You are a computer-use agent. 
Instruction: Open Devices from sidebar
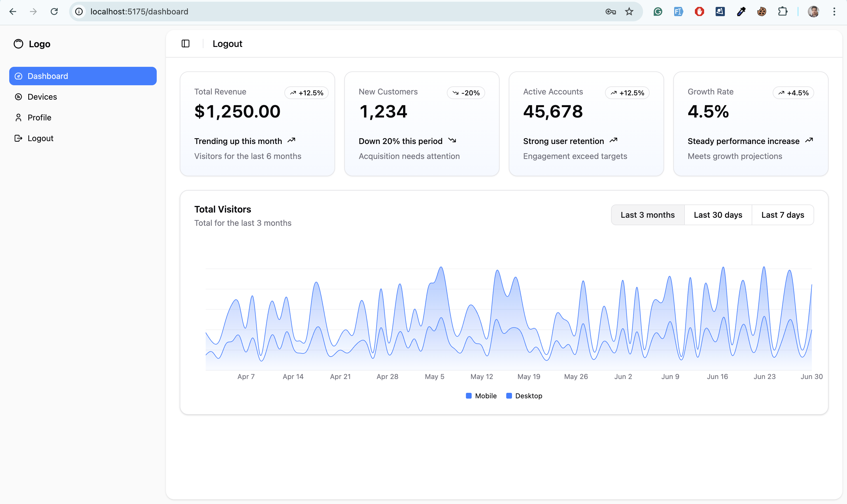42,97
